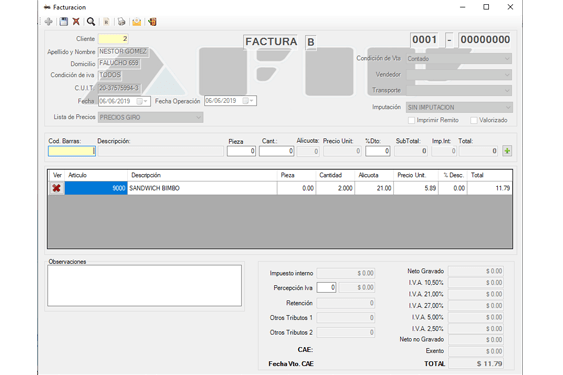
Task: Select the Articulo cell 9000
Action: point(96,188)
